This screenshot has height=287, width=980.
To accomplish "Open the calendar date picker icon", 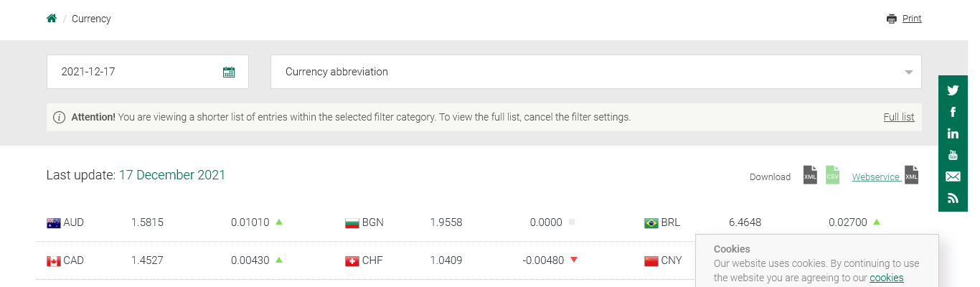I will (229, 72).
